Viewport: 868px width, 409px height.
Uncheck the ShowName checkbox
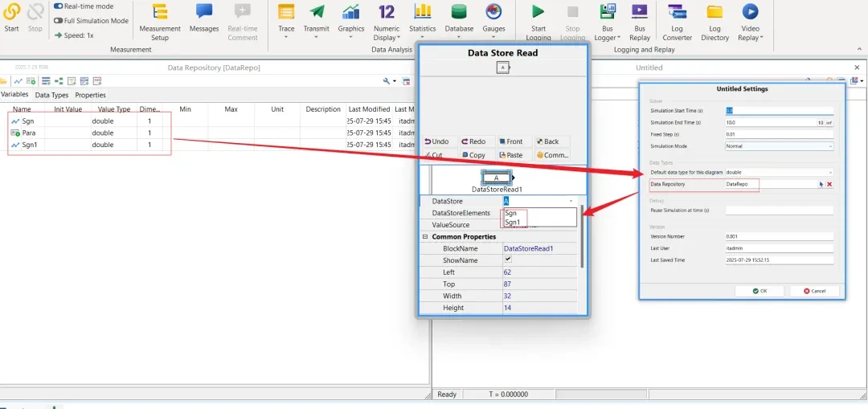(507, 260)
